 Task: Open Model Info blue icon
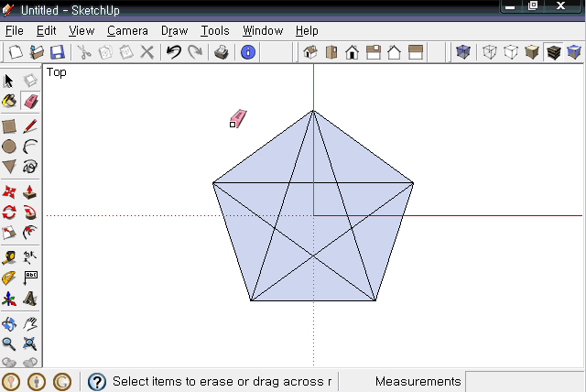(248, 52)
